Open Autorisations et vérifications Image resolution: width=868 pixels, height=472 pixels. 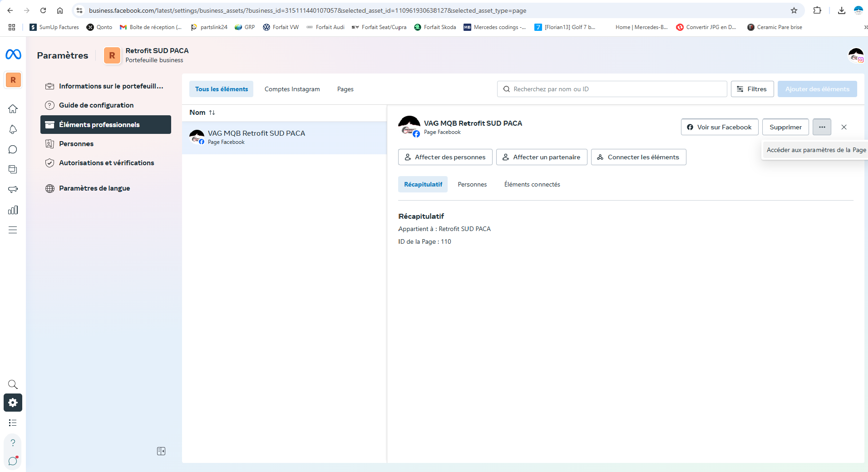106,163
